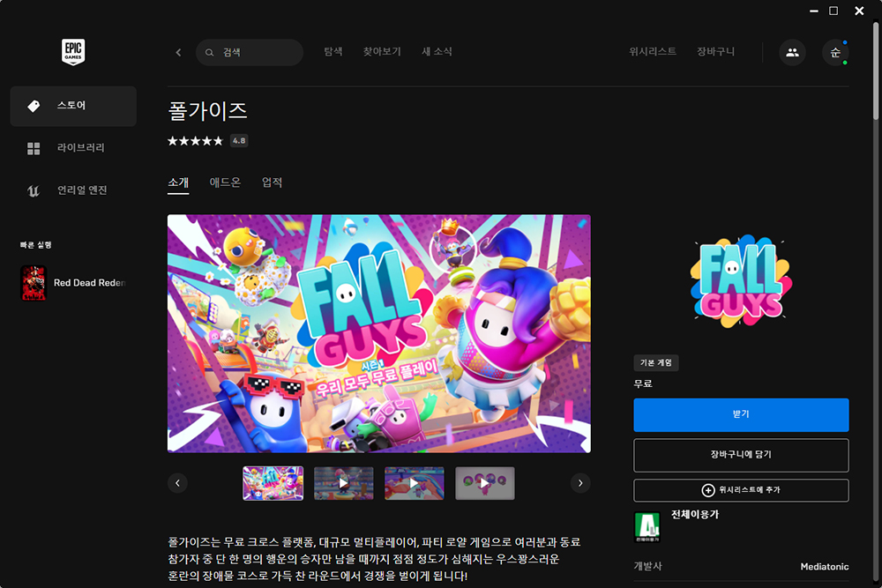The width and height of the screenshot is (882, 588).
Task: Switch to the 탐색 tab
Action: (x=333, y=52)
